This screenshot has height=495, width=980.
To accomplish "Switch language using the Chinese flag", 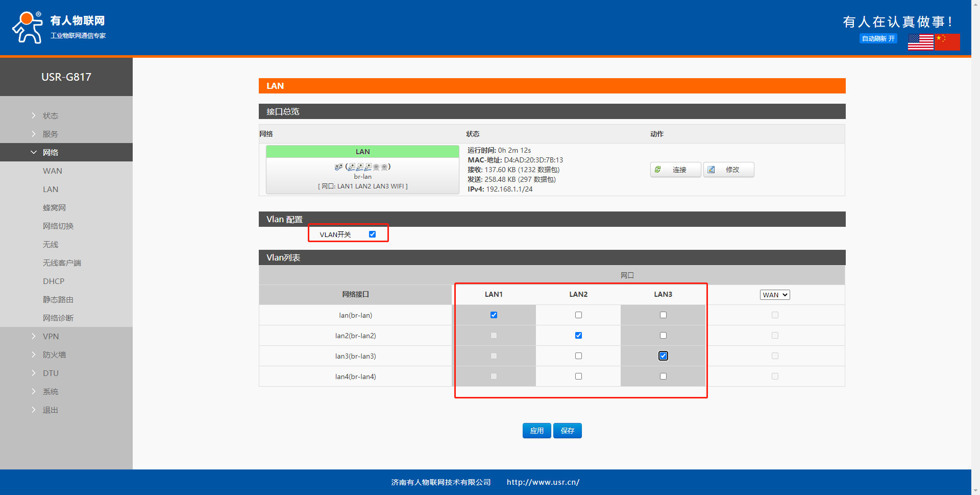I will (x=947, y=42).
